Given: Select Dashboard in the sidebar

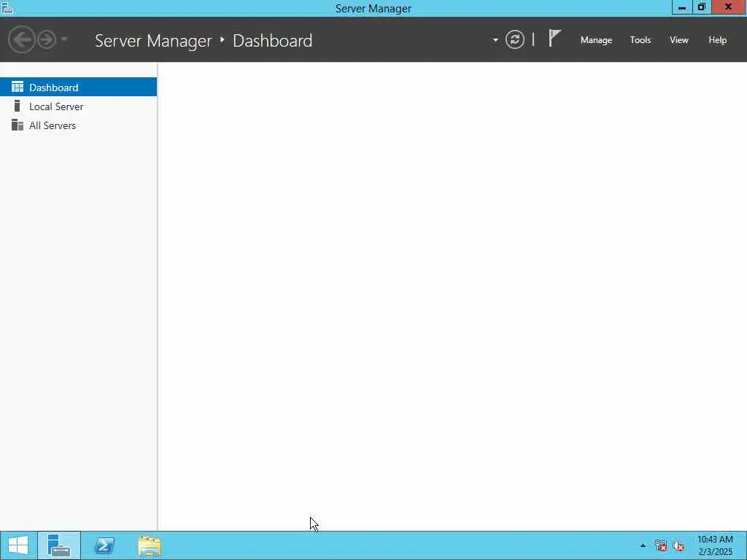Looking at the screenshot, I should pos(78,87).
